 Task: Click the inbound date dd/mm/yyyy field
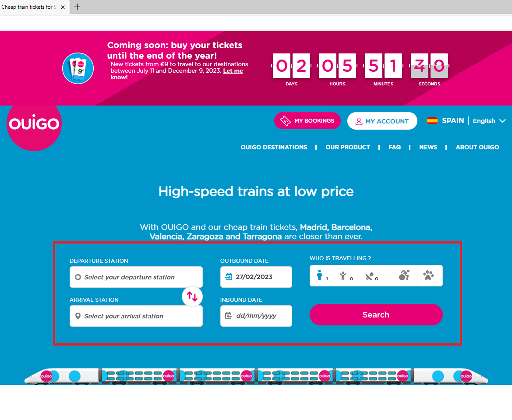[256, 316]
